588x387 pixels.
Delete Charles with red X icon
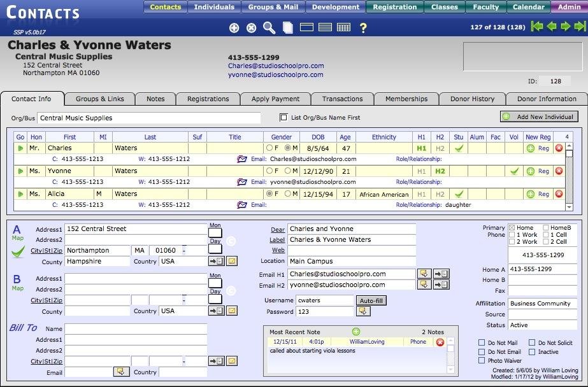point(559,148)
